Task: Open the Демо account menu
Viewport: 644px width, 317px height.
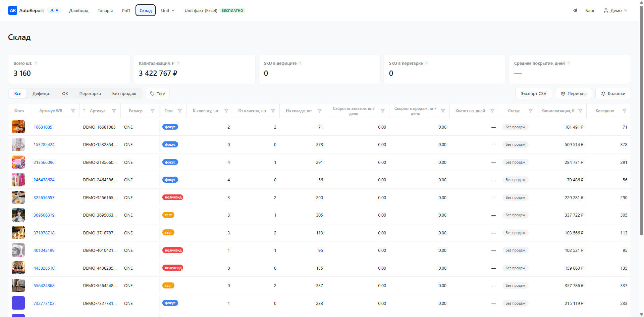Action: tap(615, 10)
